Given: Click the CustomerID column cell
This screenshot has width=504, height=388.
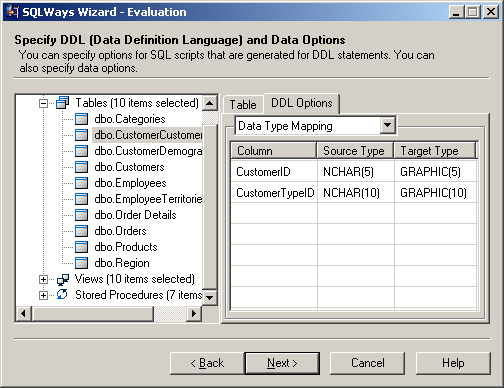Looking at the screenshot, I should coord(274,172).
